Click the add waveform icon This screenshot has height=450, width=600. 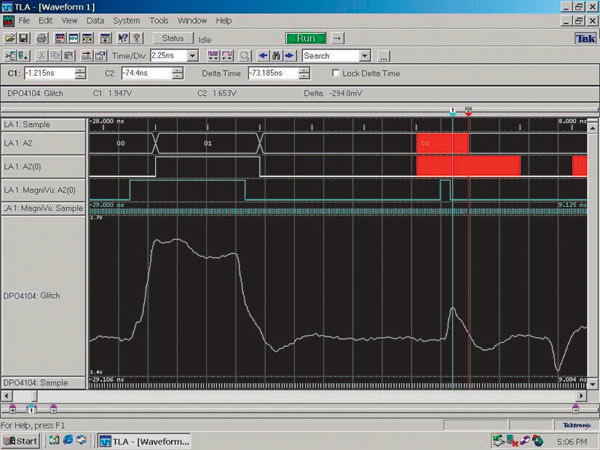coord(10,56)
